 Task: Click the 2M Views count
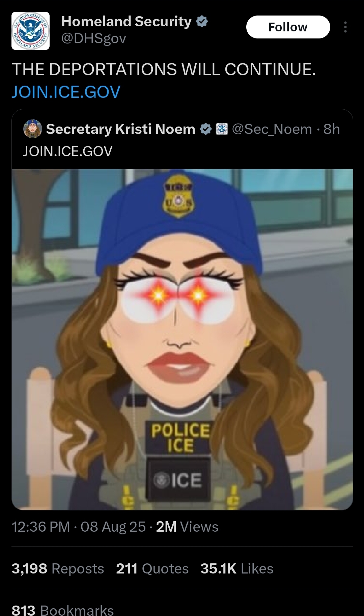click(x=187, y=527)
